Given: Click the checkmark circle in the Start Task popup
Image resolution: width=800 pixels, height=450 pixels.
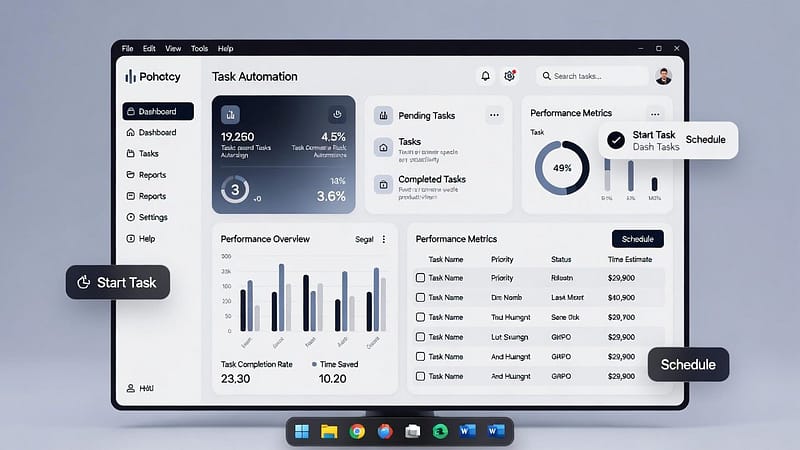Looking at the screenshot, I should point(616,140).
